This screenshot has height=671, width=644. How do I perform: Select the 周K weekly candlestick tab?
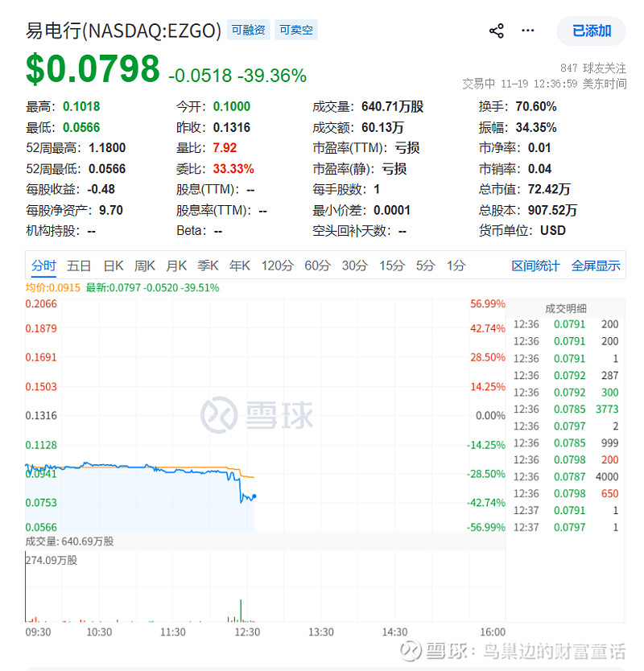click(145, 266)
